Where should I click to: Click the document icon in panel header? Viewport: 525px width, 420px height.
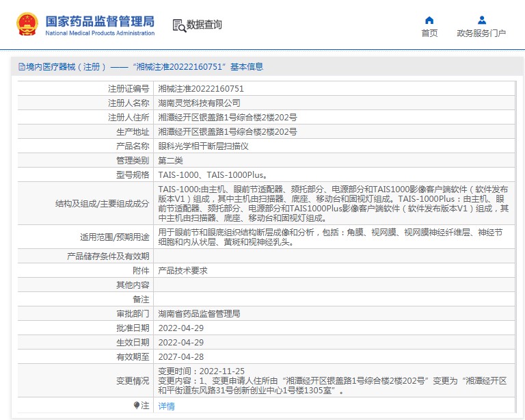21,67
